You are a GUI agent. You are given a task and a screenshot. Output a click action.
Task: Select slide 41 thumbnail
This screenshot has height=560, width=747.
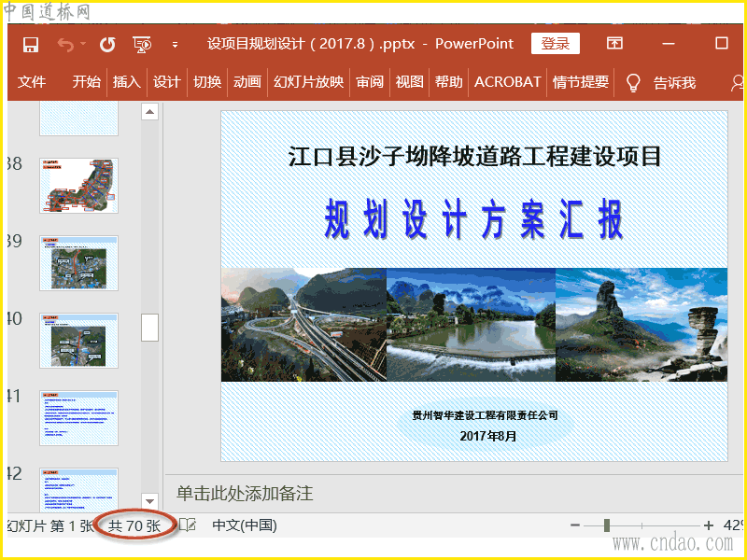(x=78, y=418)
